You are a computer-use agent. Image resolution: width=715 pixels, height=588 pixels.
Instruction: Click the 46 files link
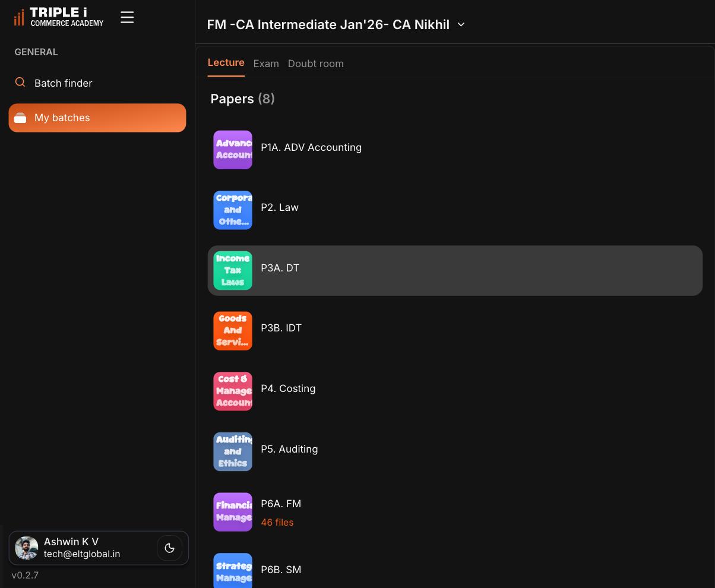[277, 523]
